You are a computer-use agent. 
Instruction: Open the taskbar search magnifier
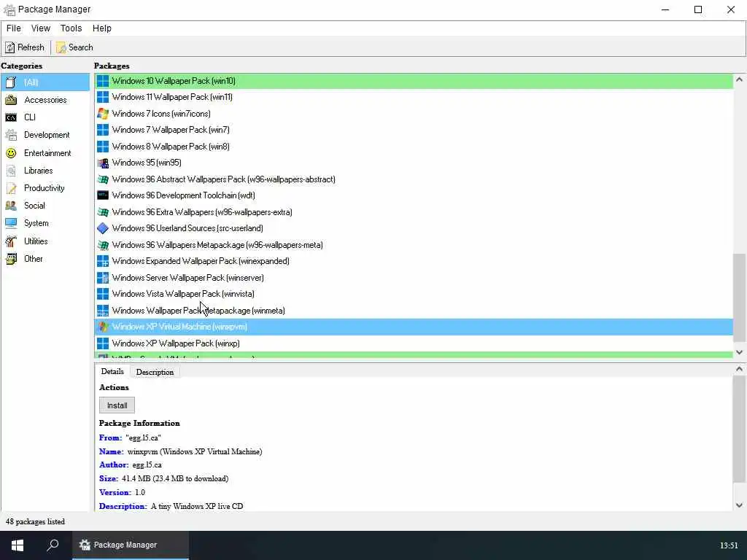pyautogui.click(x=53, y=545)
